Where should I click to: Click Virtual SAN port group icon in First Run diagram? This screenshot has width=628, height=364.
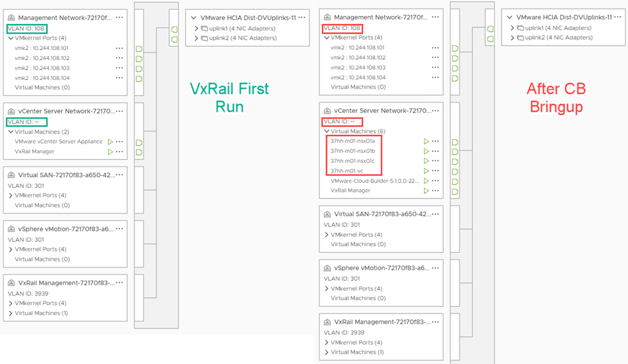(x=11, y=175)
